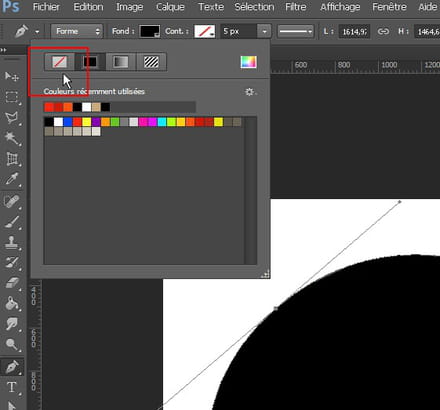The image size is (440, 410).
Task: Select the History Brush tool
Action: (12, 263)
